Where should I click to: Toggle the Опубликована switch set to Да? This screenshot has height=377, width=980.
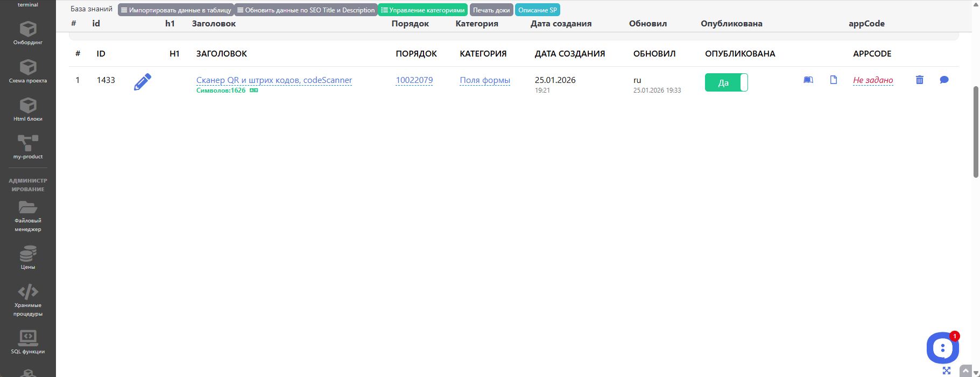(x=726, y=82)
